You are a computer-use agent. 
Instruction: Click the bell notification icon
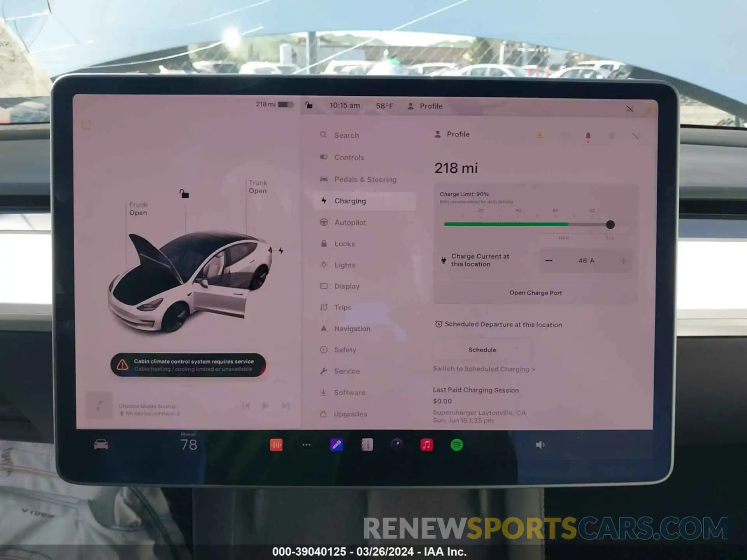tap(588, 135)
